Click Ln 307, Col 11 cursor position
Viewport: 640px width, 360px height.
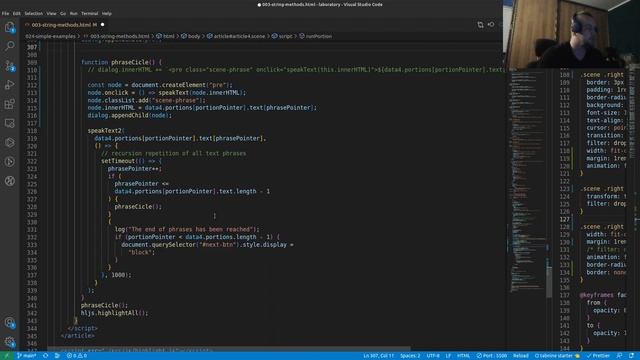point(378,356)
